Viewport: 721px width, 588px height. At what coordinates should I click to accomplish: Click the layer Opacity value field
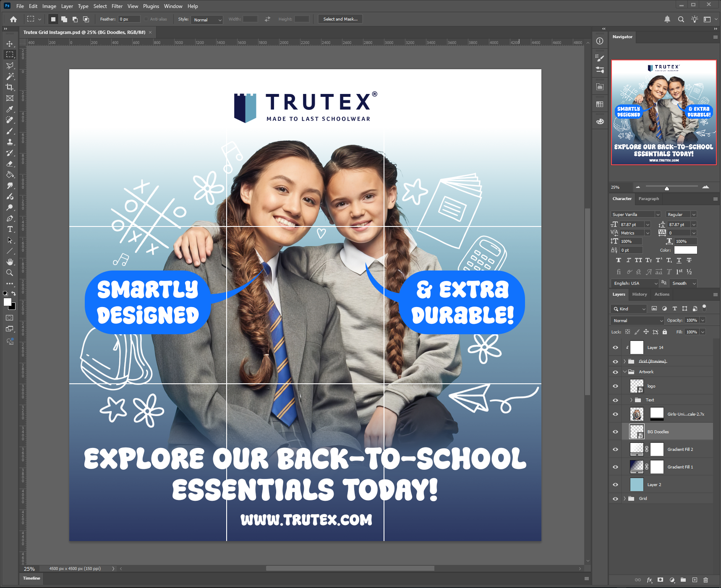coord(692,320)
